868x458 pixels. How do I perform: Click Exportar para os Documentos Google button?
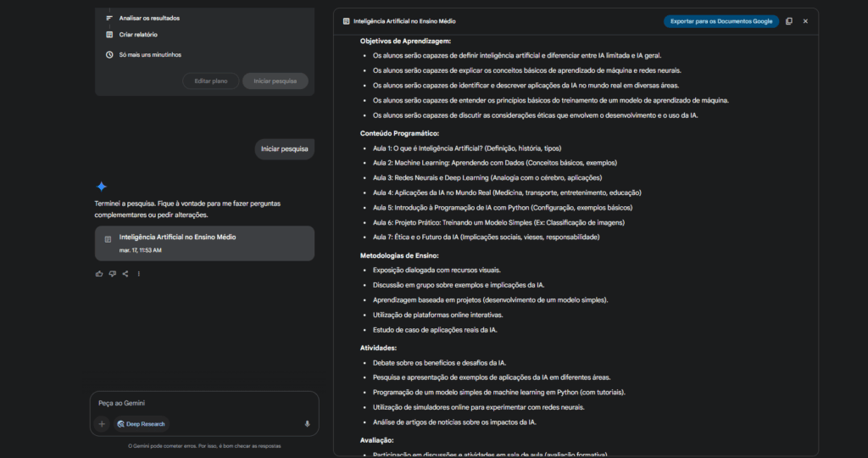pyautogui.click(x=721, y=21)
